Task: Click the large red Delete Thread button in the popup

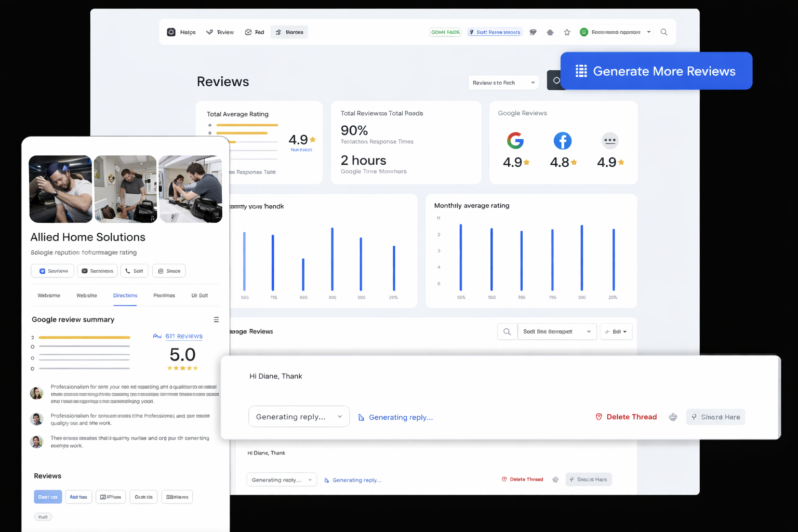Action: 626,417
